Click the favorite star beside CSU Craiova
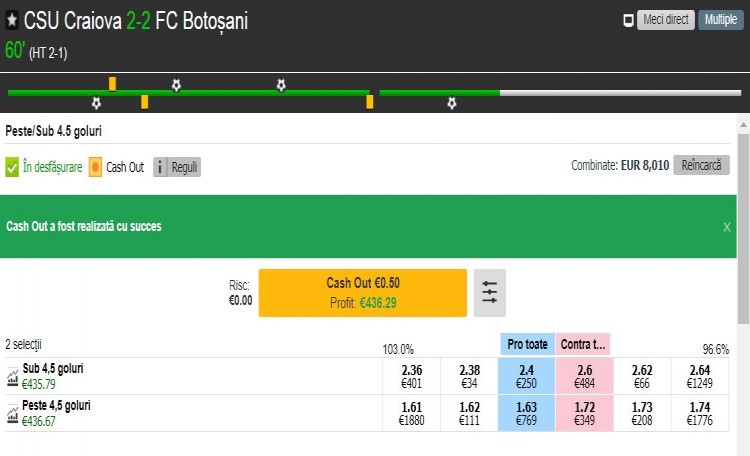The height and width of the screenshot is (456, 750). (11, 22)
